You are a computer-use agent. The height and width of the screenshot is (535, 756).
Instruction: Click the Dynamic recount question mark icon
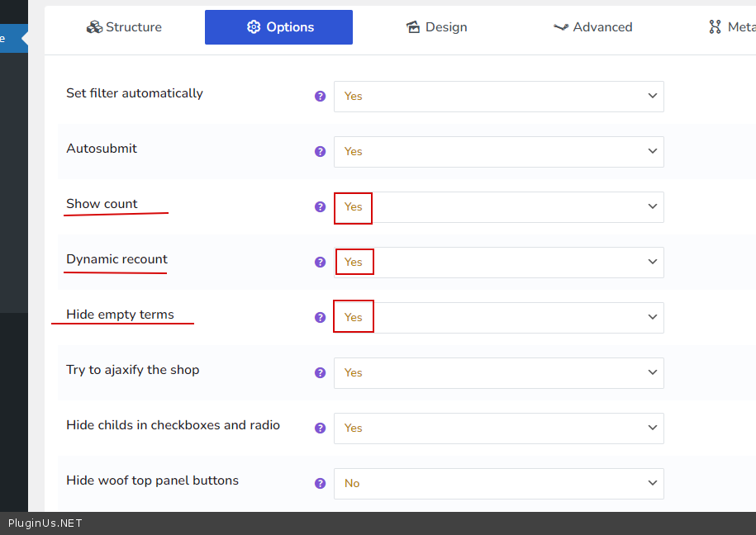(321, 262)
